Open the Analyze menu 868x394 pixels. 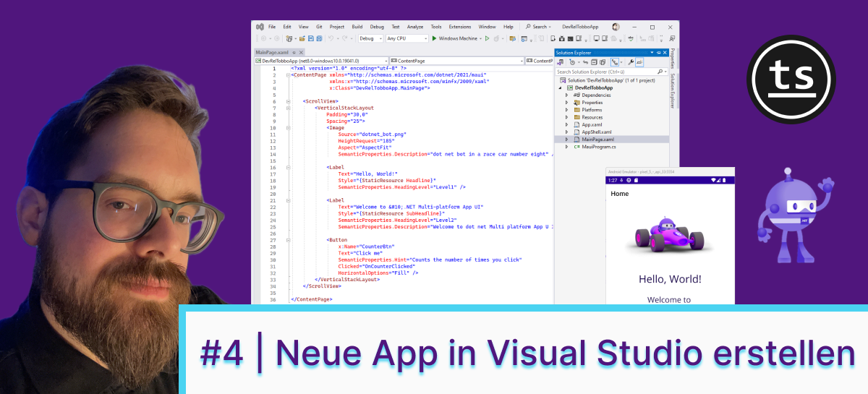415,27
